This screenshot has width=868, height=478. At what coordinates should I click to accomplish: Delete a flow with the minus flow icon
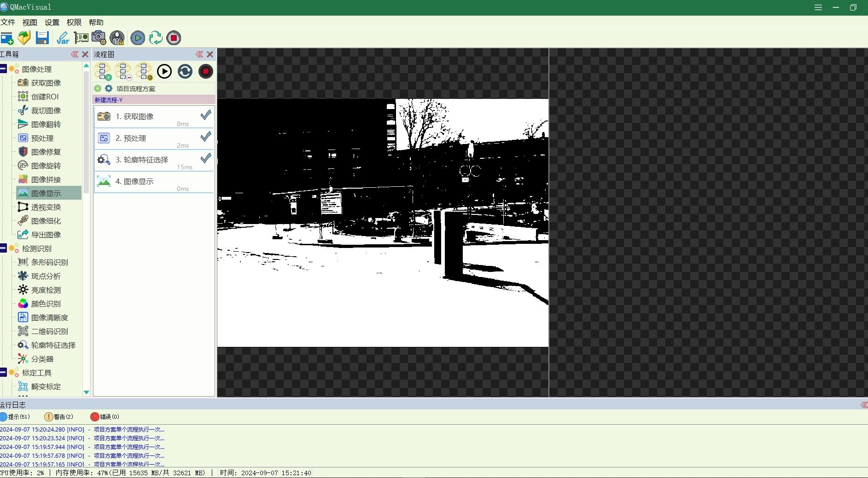point(123,71)
